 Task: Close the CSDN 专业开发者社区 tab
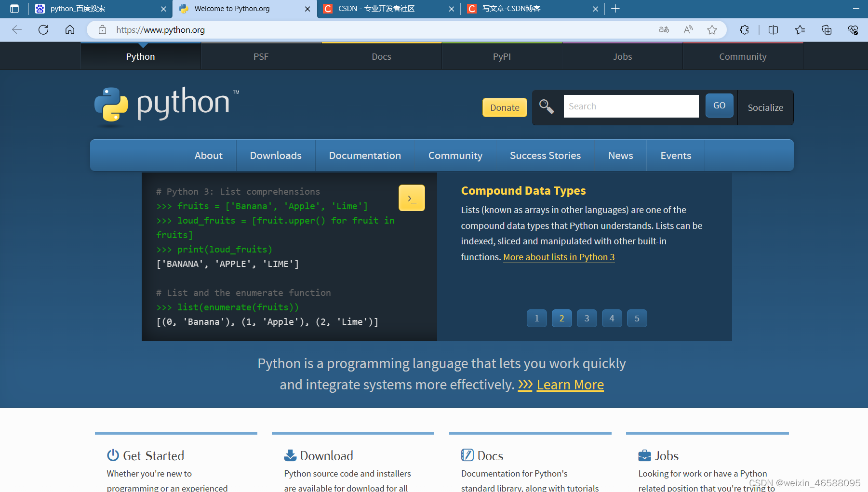[451, 9]
